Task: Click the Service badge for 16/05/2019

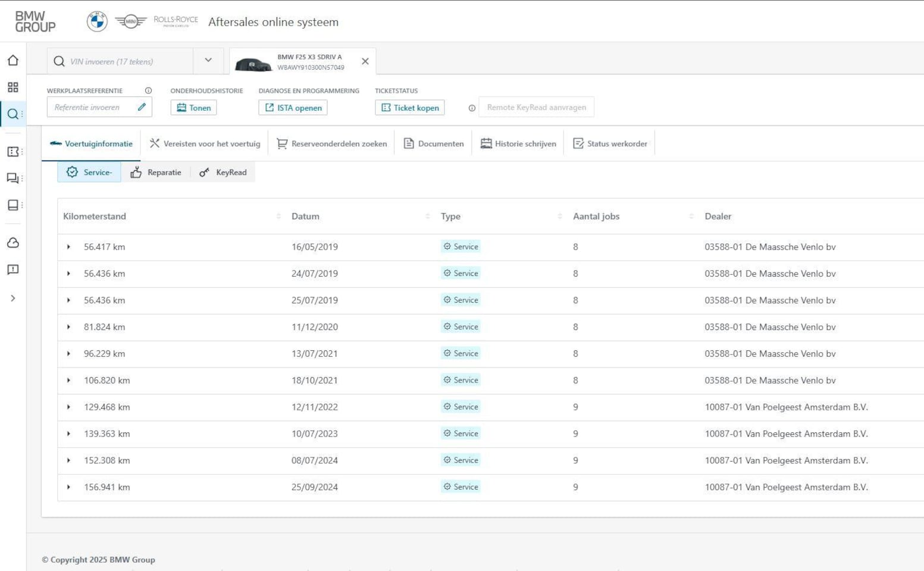Action: pyautogui.click(x=461, y=246)
